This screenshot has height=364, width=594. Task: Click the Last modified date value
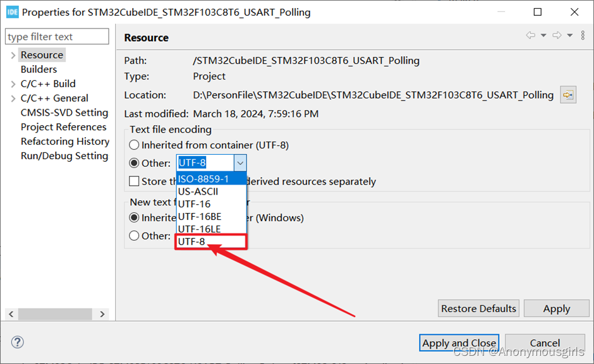click(x=256, y=114)
